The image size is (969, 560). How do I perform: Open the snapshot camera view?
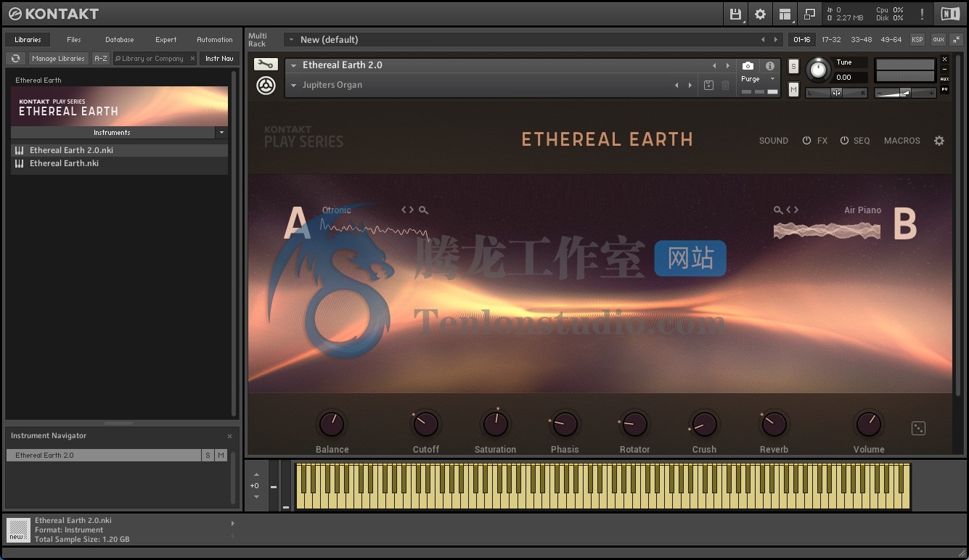748,66
